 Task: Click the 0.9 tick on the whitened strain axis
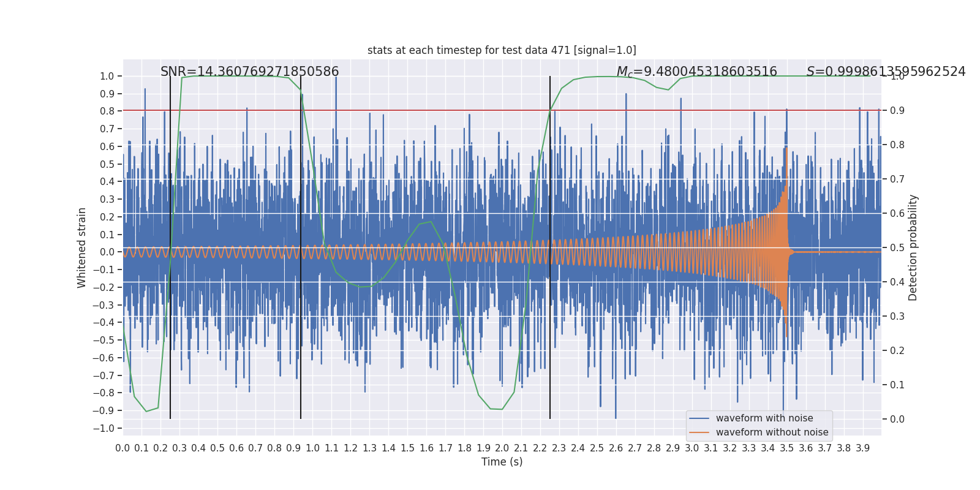point(107,94)
